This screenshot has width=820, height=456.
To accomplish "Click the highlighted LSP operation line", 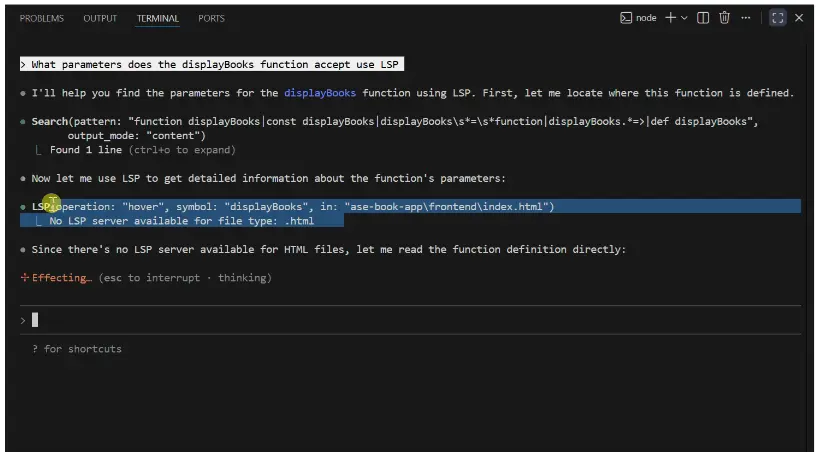I will click(300, 207).
